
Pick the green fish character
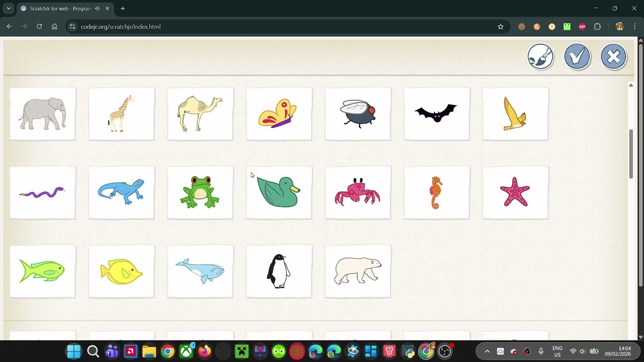click(43, 271)
